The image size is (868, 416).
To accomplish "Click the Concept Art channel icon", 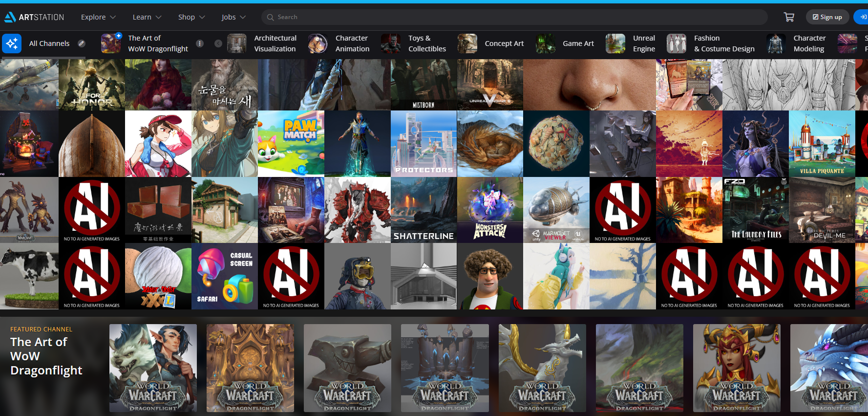I will [x=467, y=44].
